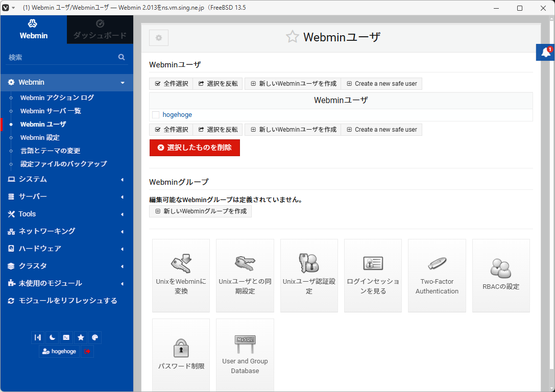Click top 全件選択 button
The height and width of the screenshot is (392, 555).
[172, 84]
